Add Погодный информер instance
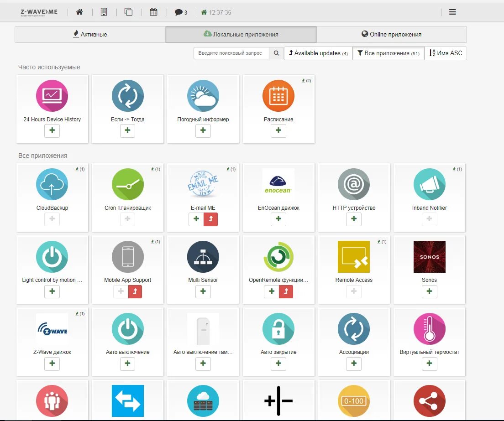Viewport: 504px width, 421px height. (x=203, y=130)
